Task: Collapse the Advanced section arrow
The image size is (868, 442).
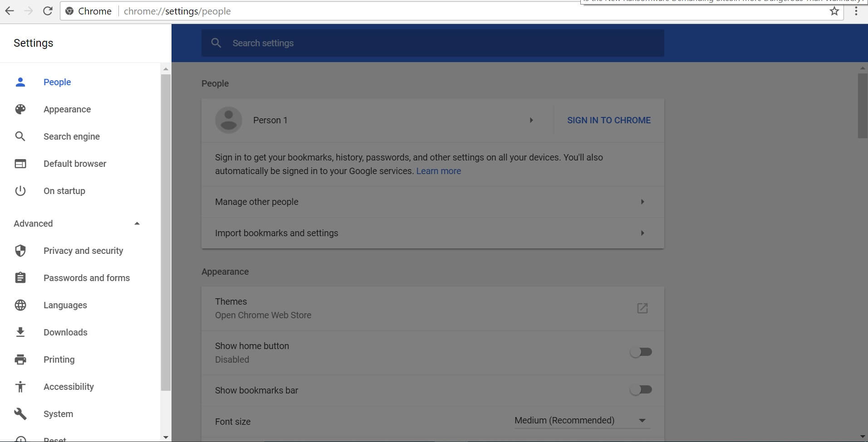Action: point(137,223)
